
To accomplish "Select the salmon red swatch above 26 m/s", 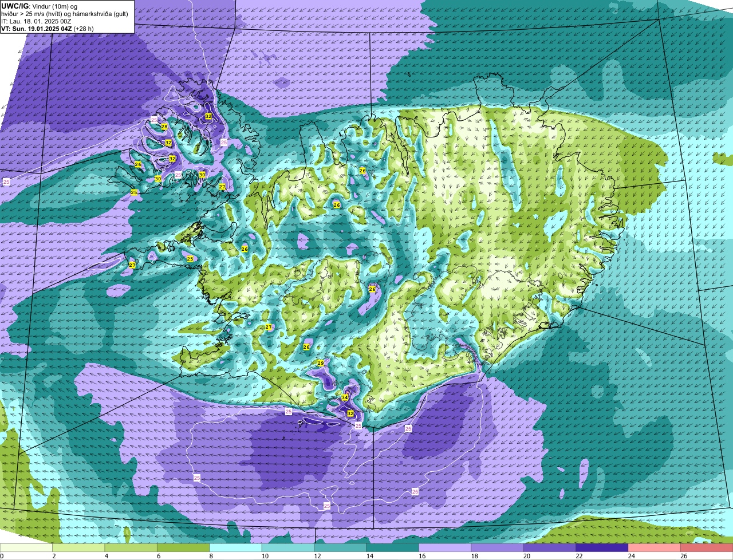I will (707, 548).
